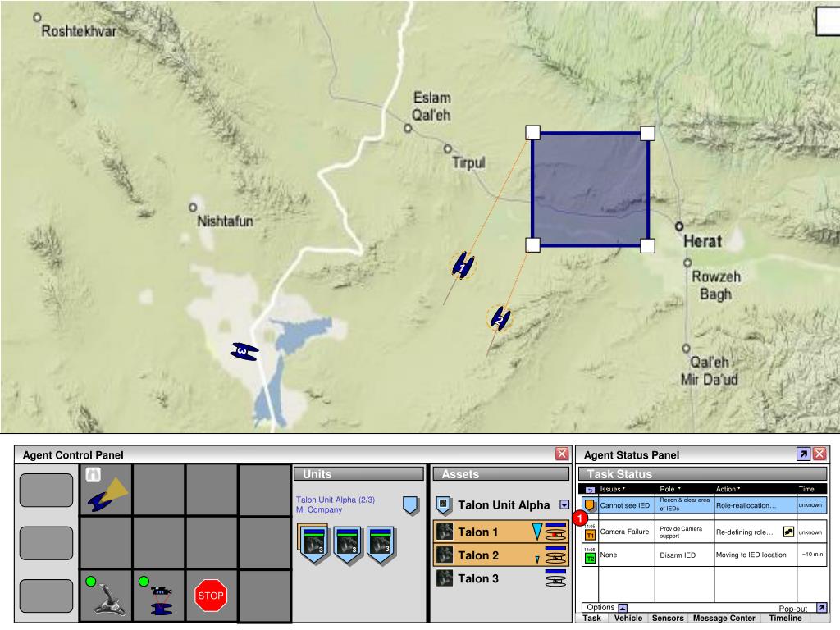Select Talon 3 vehicle on the map

[244, 351]
